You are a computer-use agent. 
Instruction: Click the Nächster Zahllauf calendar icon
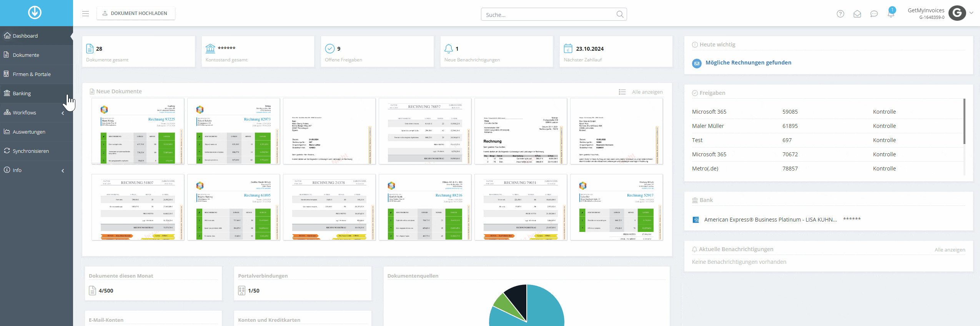(568, 48)
